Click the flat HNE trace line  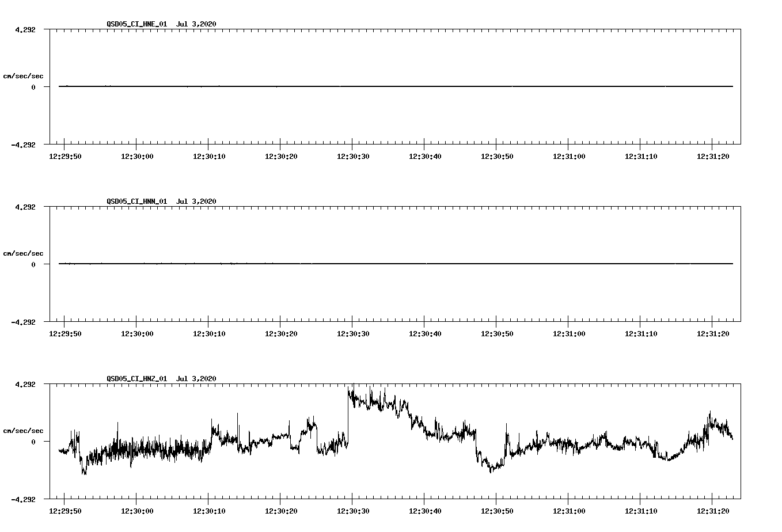coord(396,86)
